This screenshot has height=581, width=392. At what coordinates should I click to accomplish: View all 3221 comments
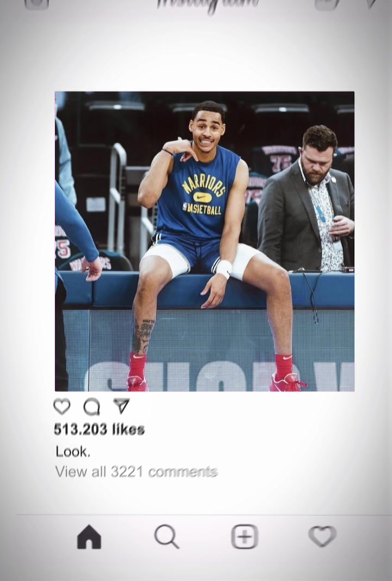(x=136, y=471)
